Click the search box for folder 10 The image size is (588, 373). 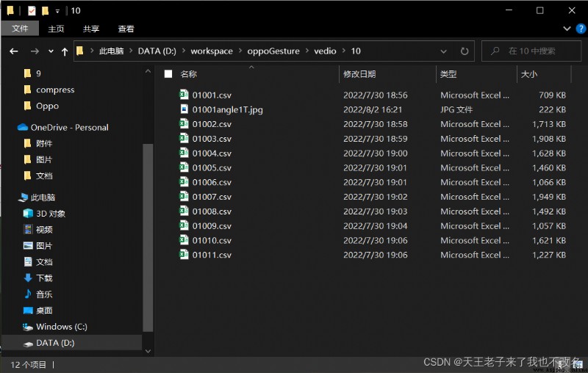point(531,51)
